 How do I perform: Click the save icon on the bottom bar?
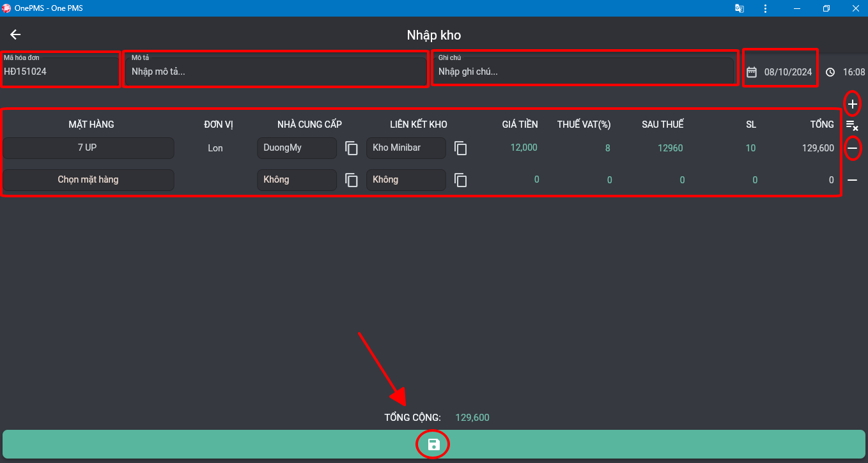pos(433,444)
